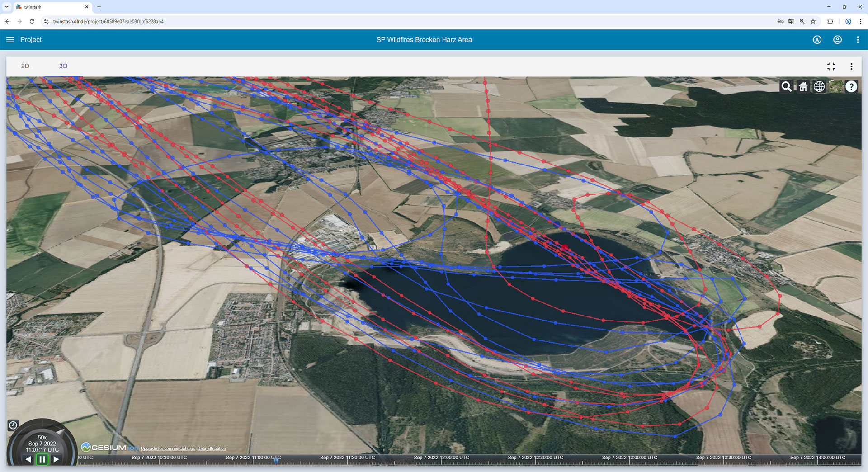Play animation forward
868x472 pixels.
click(x=56, y=459)
